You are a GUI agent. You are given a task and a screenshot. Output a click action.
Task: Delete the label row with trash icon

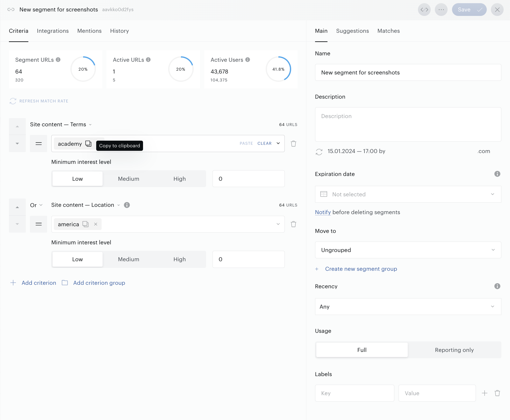click(x=497, y=393)
